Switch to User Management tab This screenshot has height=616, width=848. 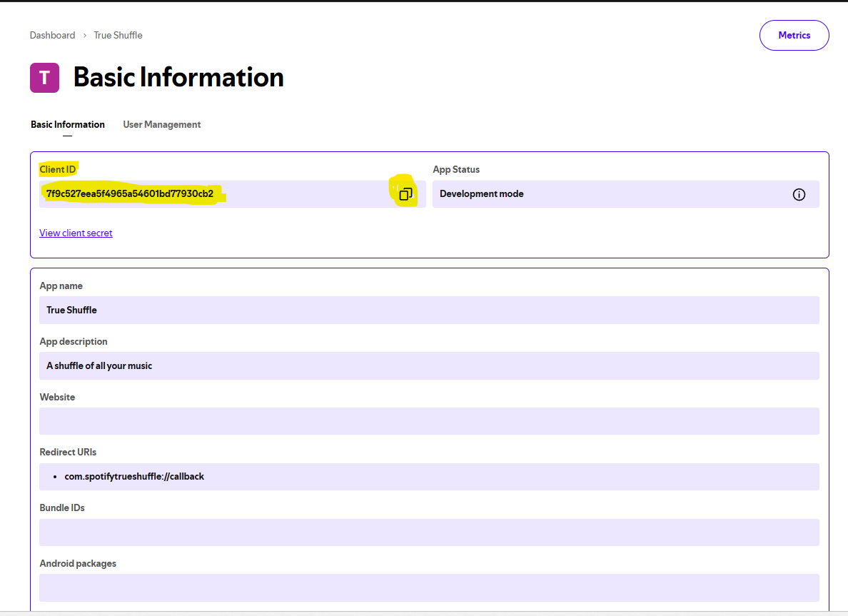162,124
